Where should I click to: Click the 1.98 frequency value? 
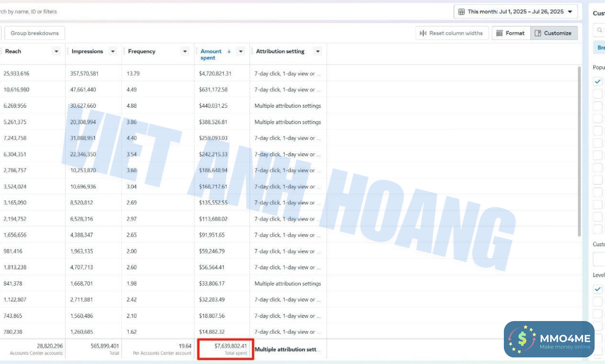[x=131, y=284]
